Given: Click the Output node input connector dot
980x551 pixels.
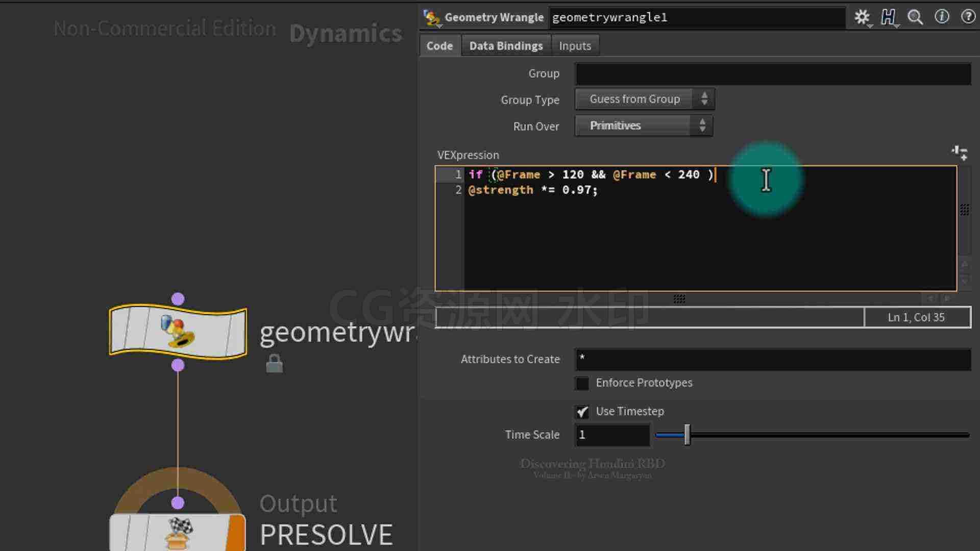Looking at the screenshot, I should click(x=178, y=503).
